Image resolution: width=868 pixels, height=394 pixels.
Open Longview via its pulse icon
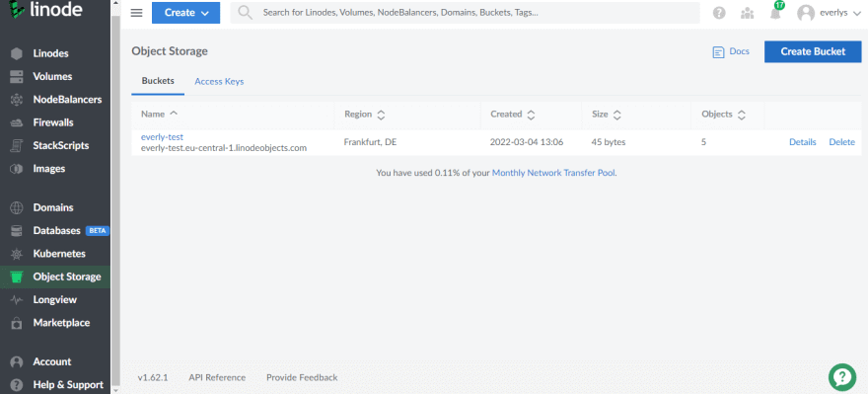[x=17, y=300]
